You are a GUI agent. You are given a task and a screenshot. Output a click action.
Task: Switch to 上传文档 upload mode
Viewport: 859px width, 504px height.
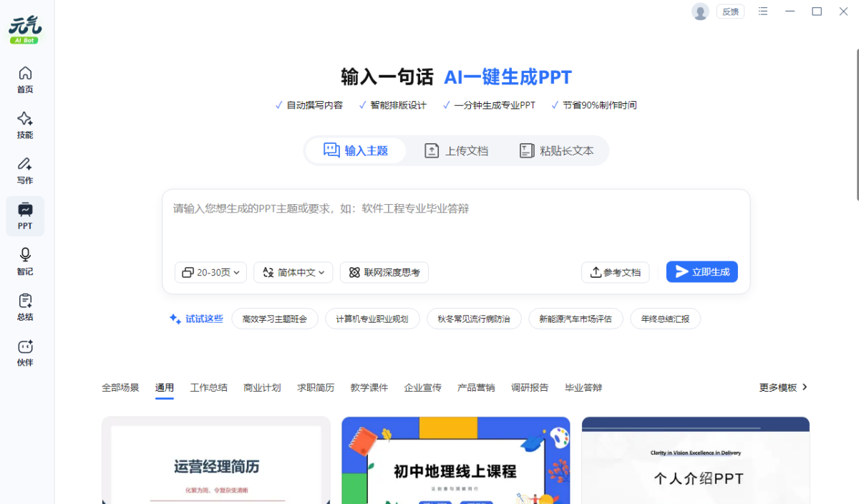pyautogui.click(x=456, y=151)
